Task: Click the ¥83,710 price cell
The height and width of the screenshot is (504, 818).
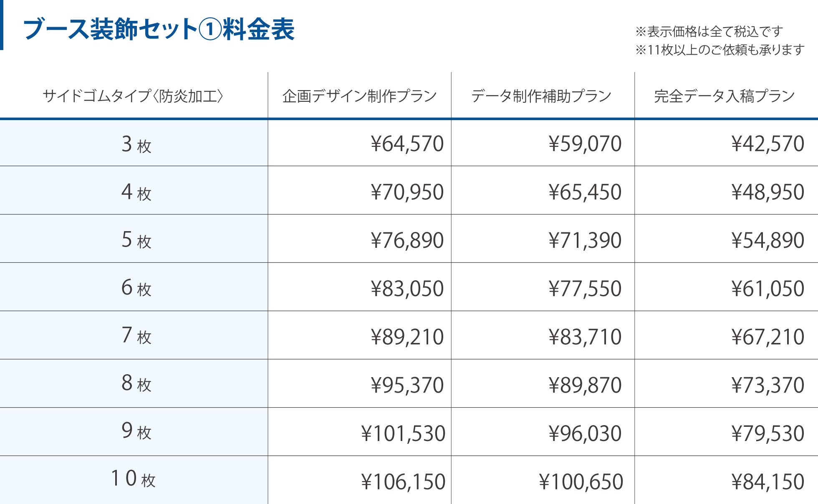Action: click(585, 337)
